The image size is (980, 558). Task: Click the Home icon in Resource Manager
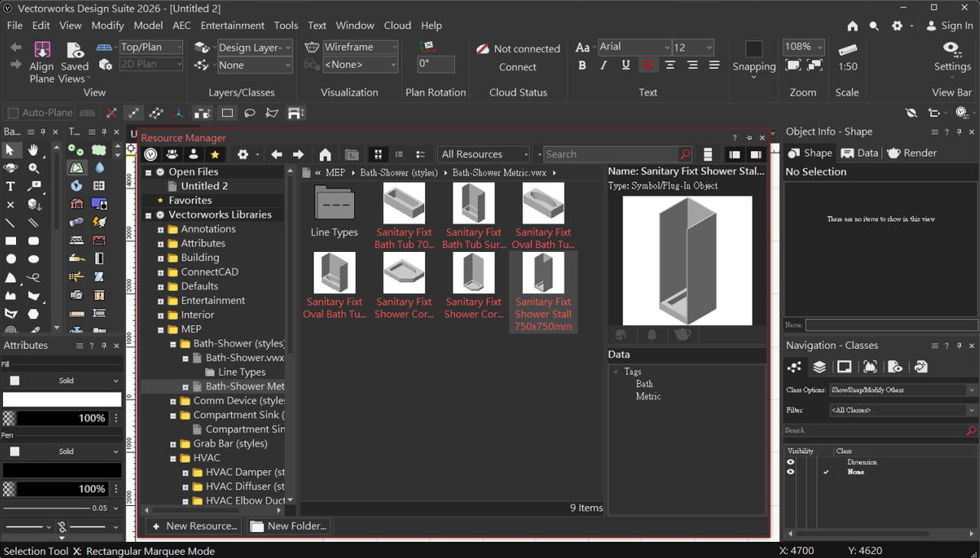pos(325,155)
